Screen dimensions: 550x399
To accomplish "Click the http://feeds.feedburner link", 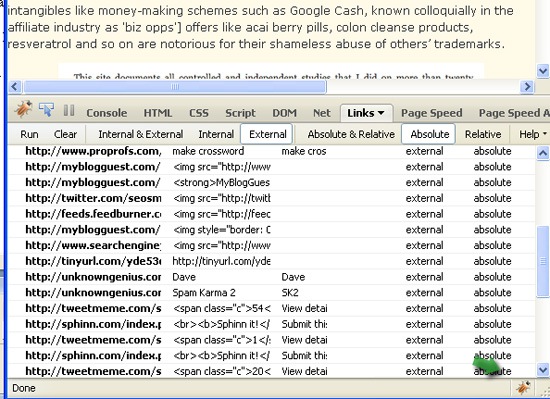I will (93, 214).
